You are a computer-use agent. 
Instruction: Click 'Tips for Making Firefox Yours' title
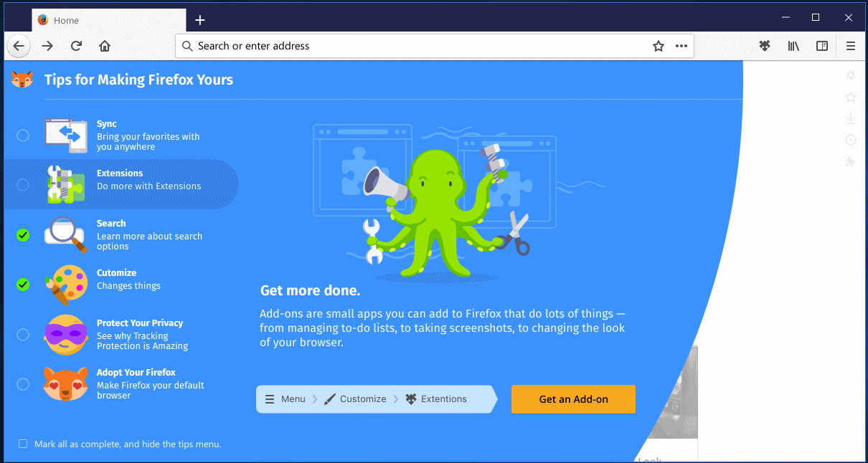coord(138,80)
